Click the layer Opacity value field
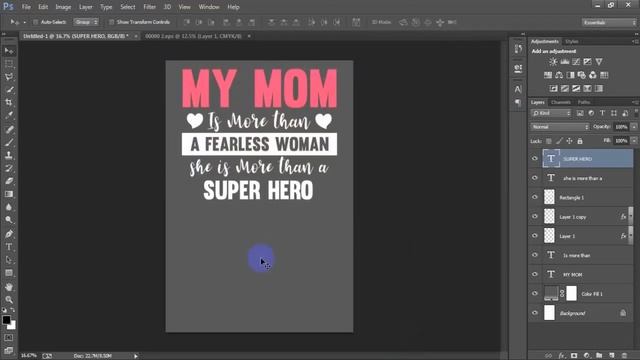This screenshot has width=640, height=360. pos(621,127)
